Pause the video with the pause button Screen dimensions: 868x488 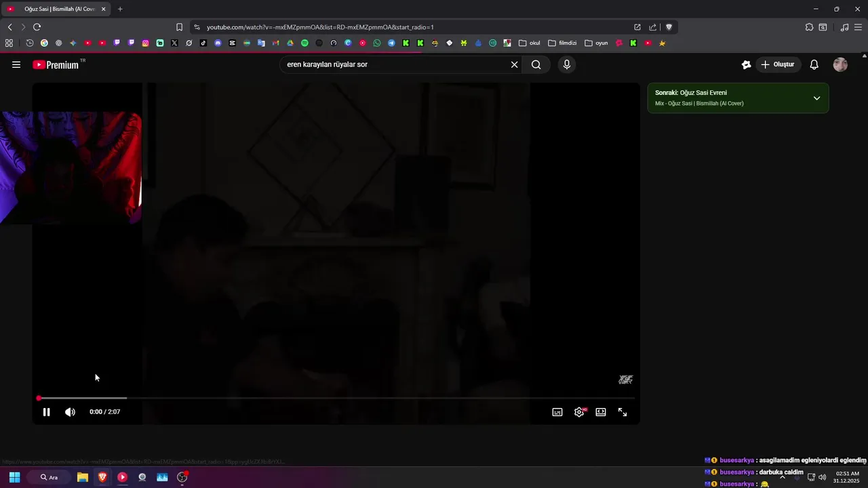(x=46, y=412)
